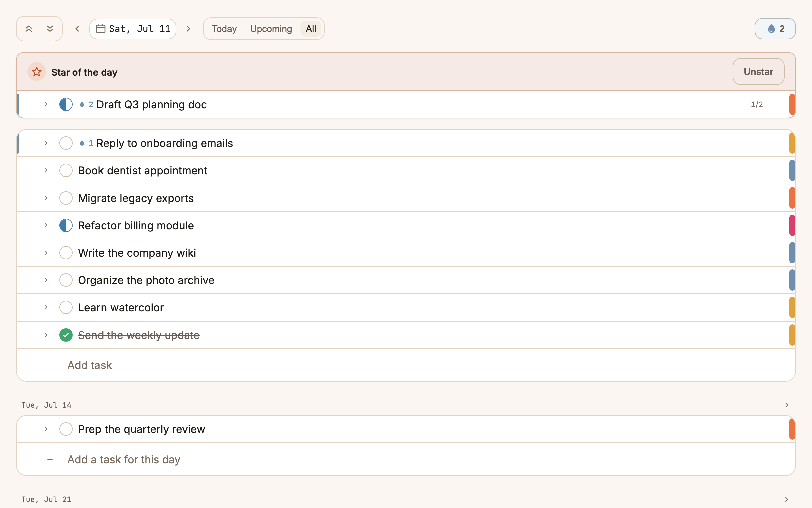Image resolution: width=812 pixels, height=508 pixels.
Task: Click the Tue, Jul 21 date heading
Action: coord(46,499)
